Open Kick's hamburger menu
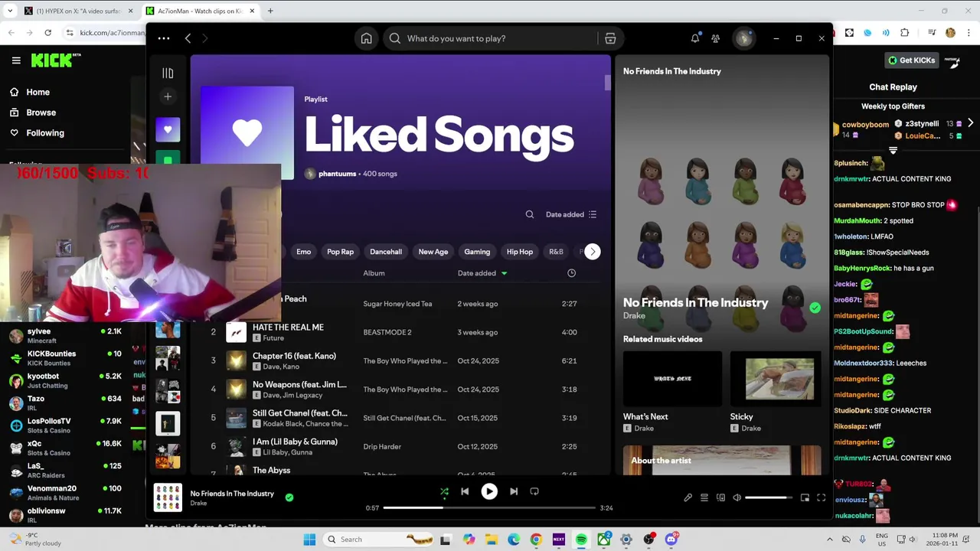Screen dimensions: 980x551 click(x=16, y=60)
